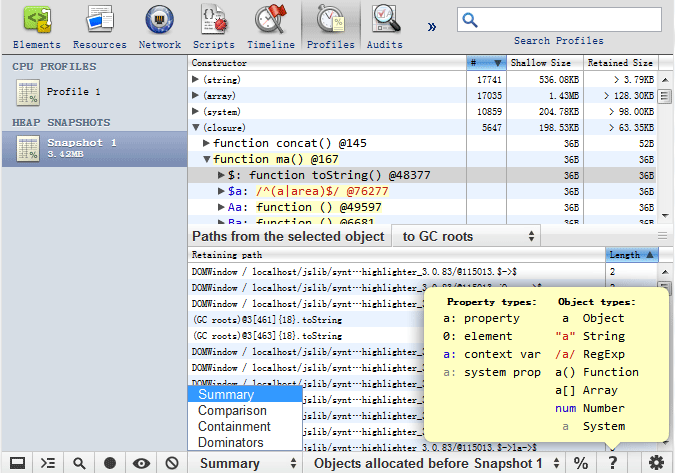Select the Profiles panel

(331, 28)
